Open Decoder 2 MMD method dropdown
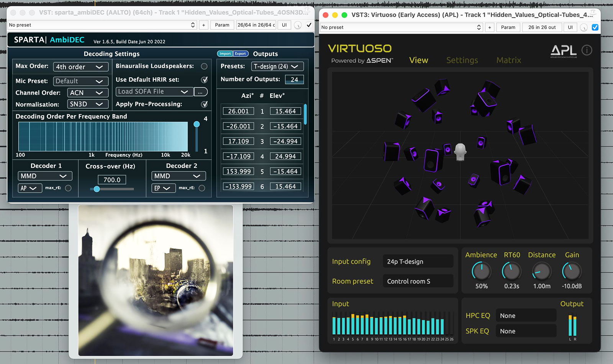The width and height of the screenshot is (613, 364). tap(179, 176)
